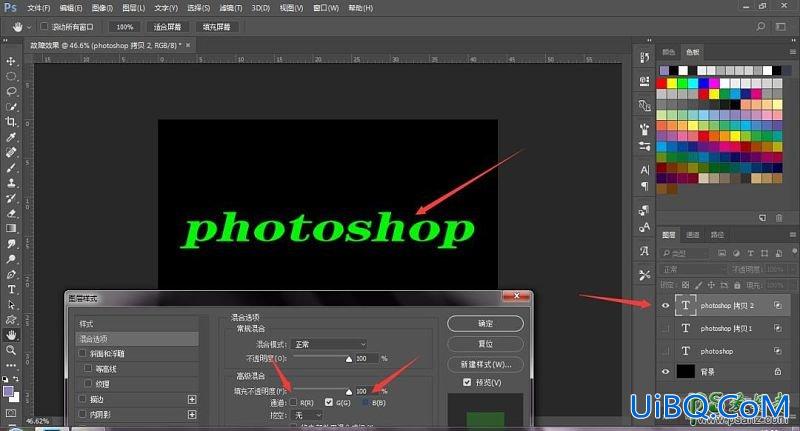Select the History Brush tool
The width and height of the screenshot is (800, 431).
tap(11, 198)
